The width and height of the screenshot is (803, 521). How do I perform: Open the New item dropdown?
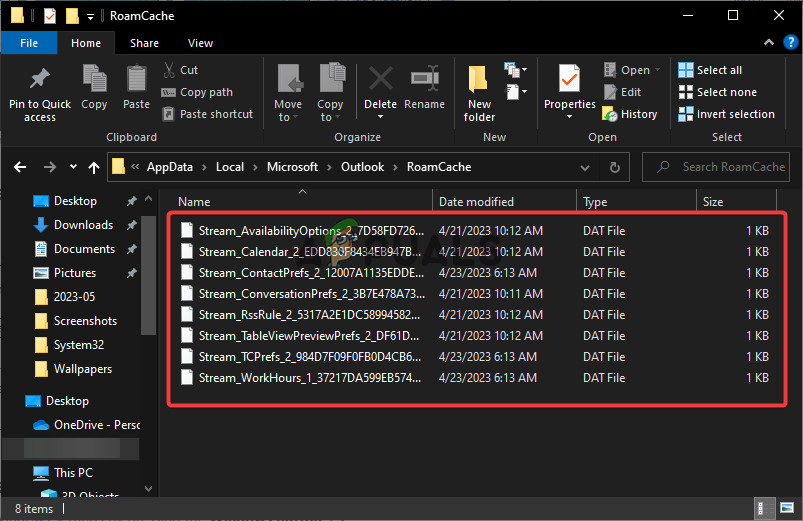(516, 70)
